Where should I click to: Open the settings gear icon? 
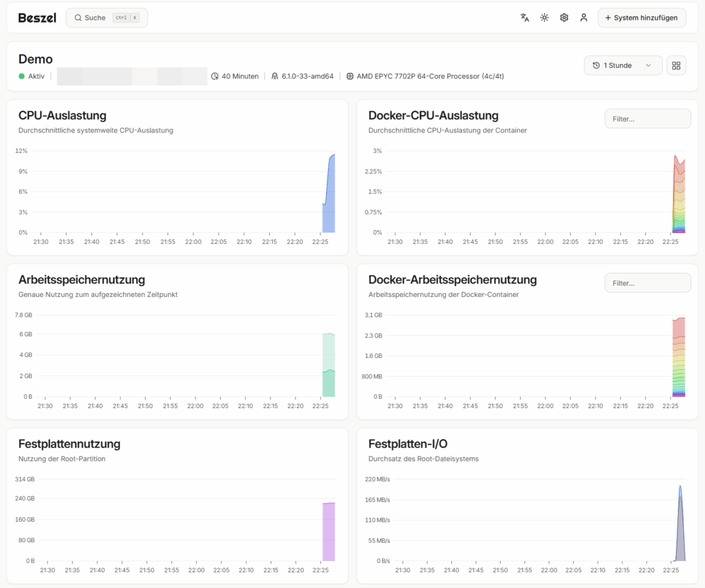coord(564,17)
